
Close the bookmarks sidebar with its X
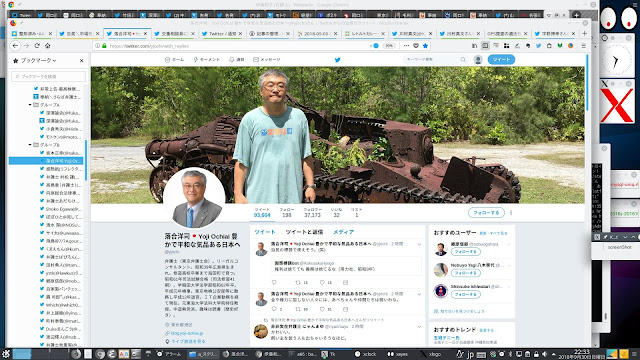(x=82, y=60)
